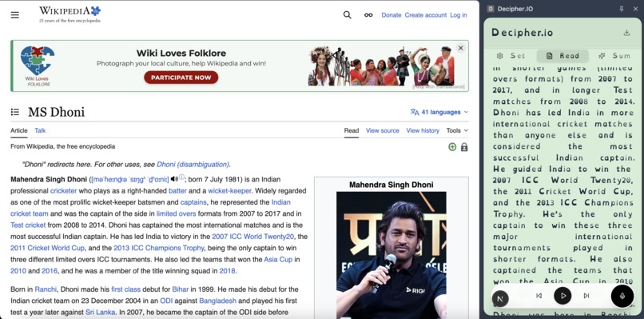Image resolution: width=644 pixels, height=319 pixels.
Task: Play the pronunciation speaker icon
Action: click(174, 179)
